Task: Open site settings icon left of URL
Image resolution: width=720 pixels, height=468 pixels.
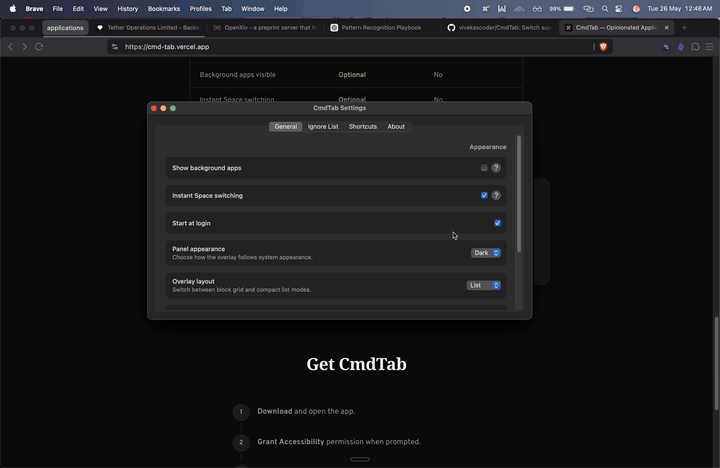Action: [115, 46]
